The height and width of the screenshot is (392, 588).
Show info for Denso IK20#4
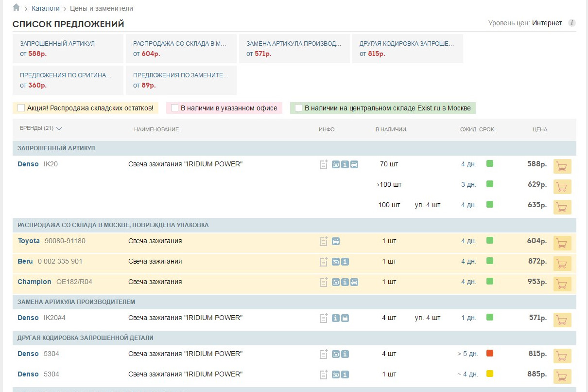(336, 318)
